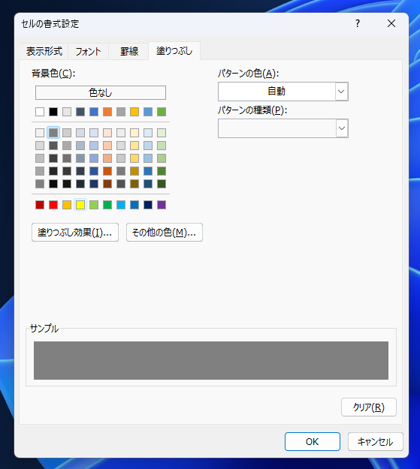Viewport: 420px width, 469px height.
Task: Pick the dark red standard color swatch
Action: pyautogui.click(x=40, y=205)
